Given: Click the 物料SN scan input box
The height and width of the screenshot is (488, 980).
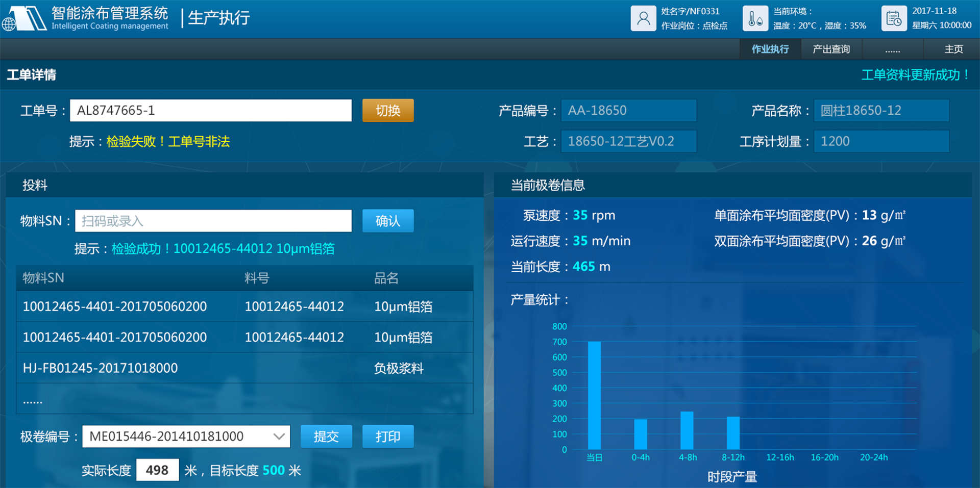Looking at the screenshot, I should click(x=213, y=221).
